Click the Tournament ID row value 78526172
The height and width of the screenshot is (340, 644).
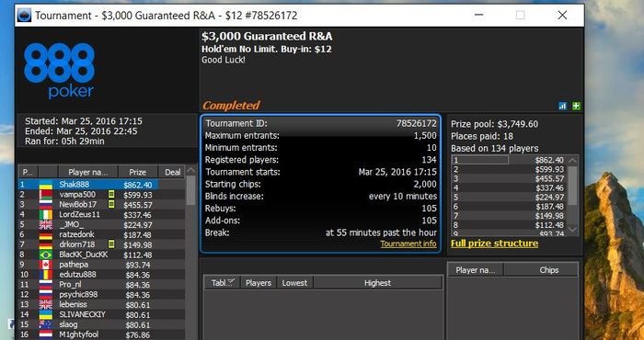tap(417, 123)
